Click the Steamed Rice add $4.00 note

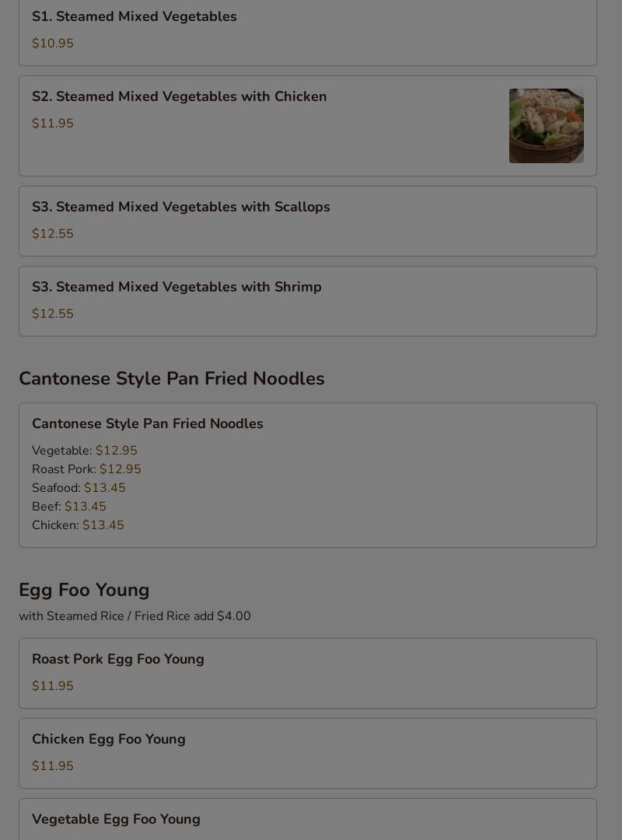point(135,616)
